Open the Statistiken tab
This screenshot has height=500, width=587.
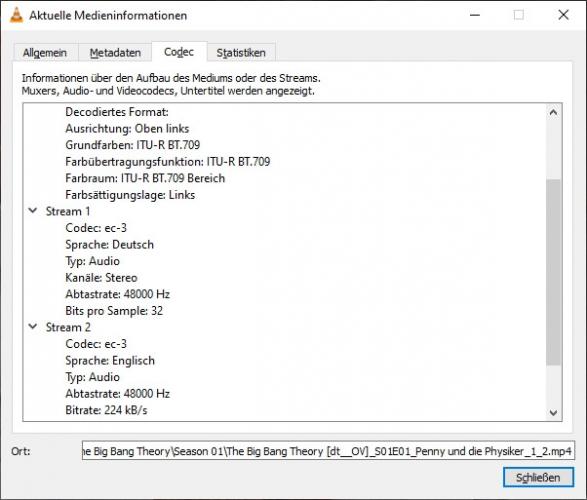point(241,53)
